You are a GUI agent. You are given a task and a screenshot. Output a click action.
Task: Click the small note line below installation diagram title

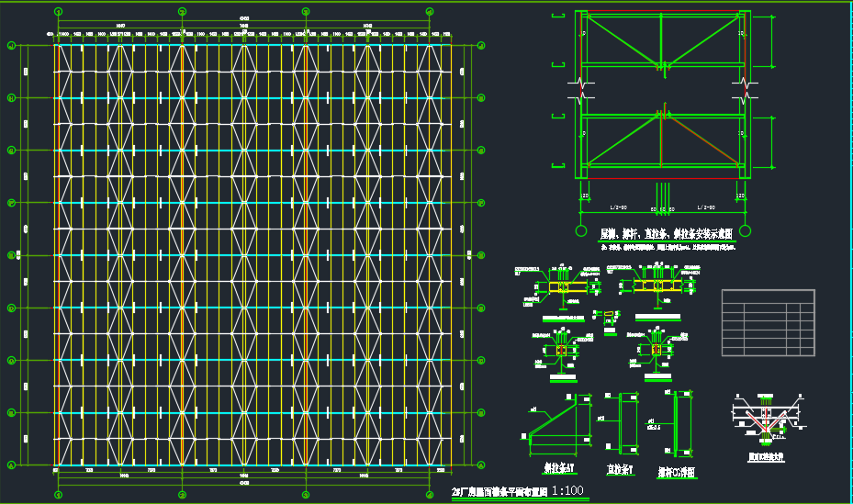tap(668, 247)
